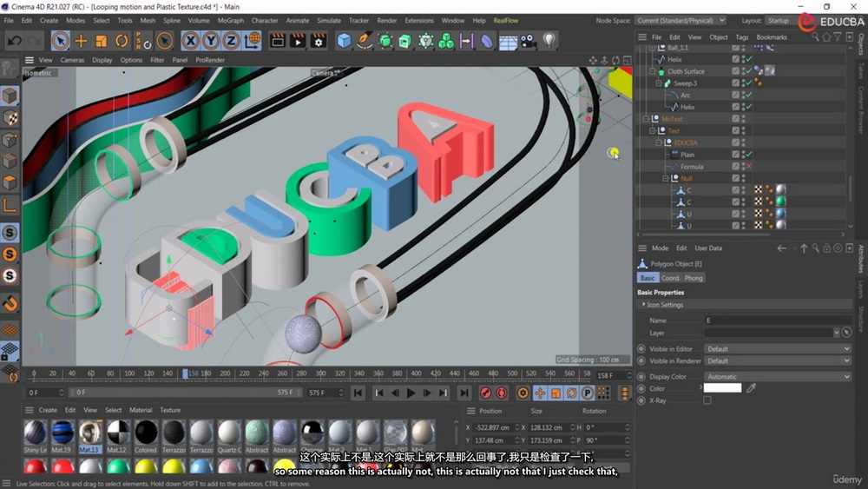This screenshot has height=489, width=868.
Task: Select the Scale tool
Action: pos(102,41)
